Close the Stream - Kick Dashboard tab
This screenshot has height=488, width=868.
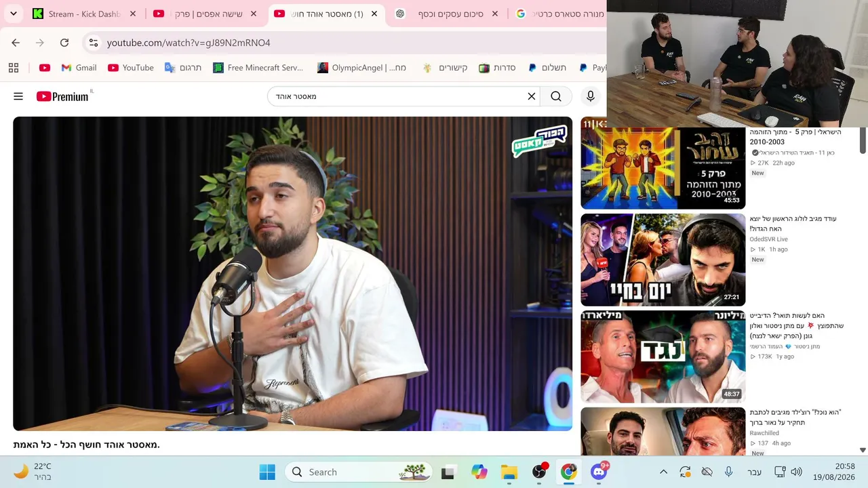tap(133, 14)
